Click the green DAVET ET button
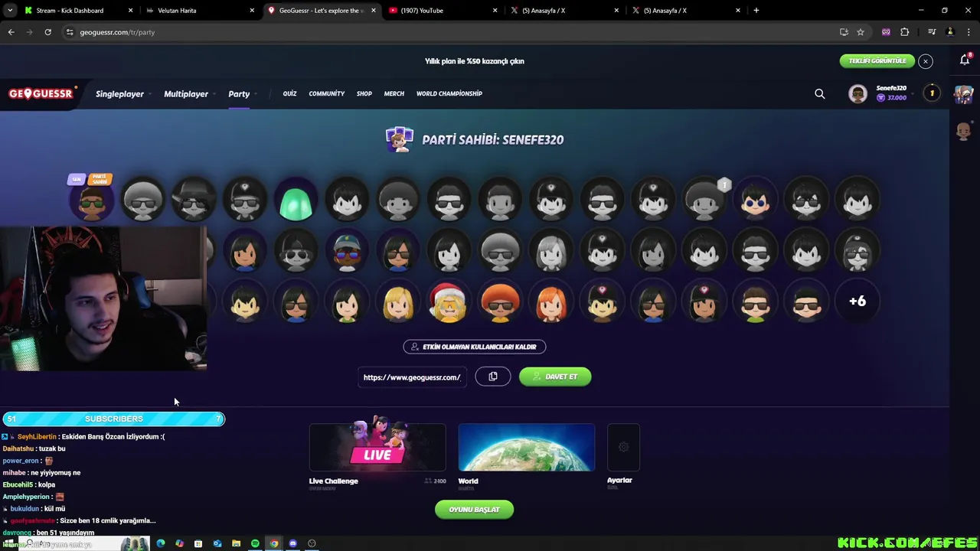 (555, 377)
